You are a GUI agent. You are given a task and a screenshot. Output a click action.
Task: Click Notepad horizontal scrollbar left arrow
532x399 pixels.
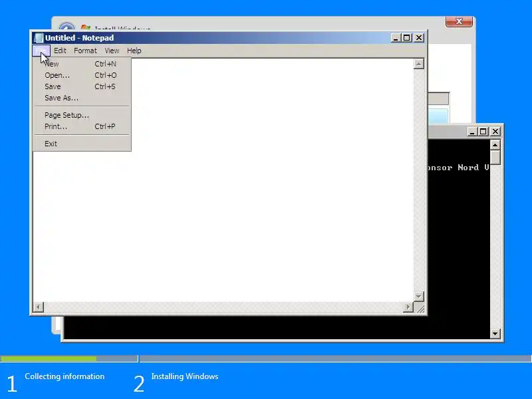pos(39,307)
